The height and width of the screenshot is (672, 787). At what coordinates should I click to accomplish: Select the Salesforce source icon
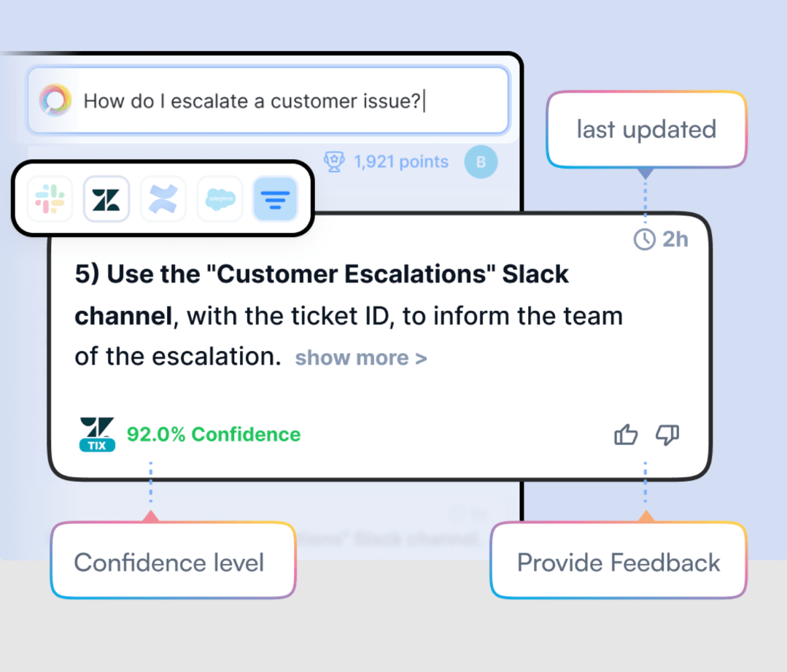coord(220,198)
